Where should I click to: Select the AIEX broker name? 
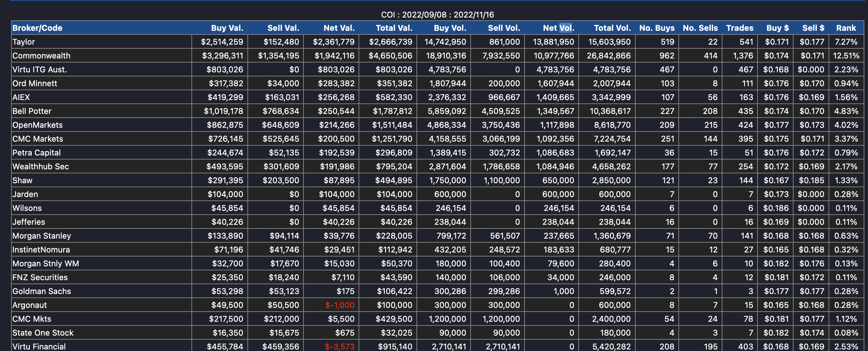point(21,97)
